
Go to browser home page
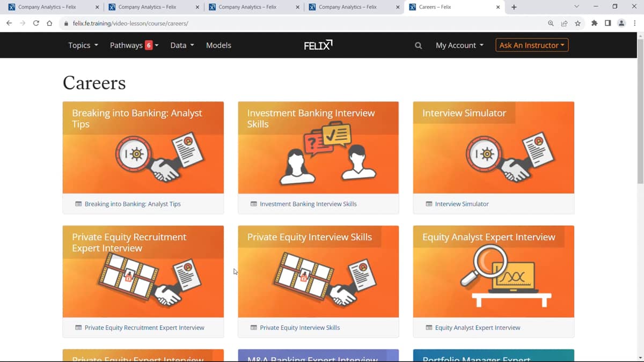[49, 23]
